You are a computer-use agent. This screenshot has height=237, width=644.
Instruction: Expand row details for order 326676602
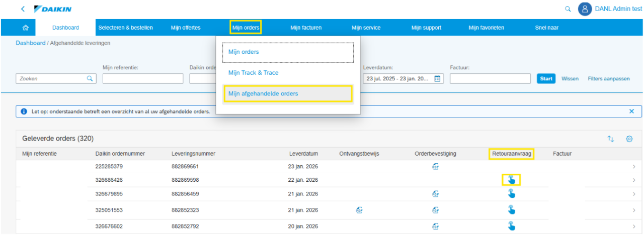pos(633,226)
